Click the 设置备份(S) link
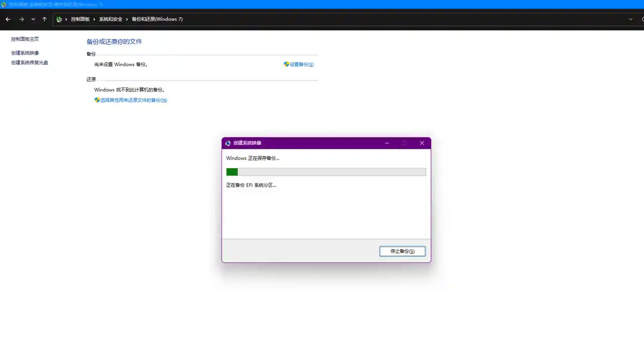The height and width of the screenshot is (362, 644). pos(299,64)
